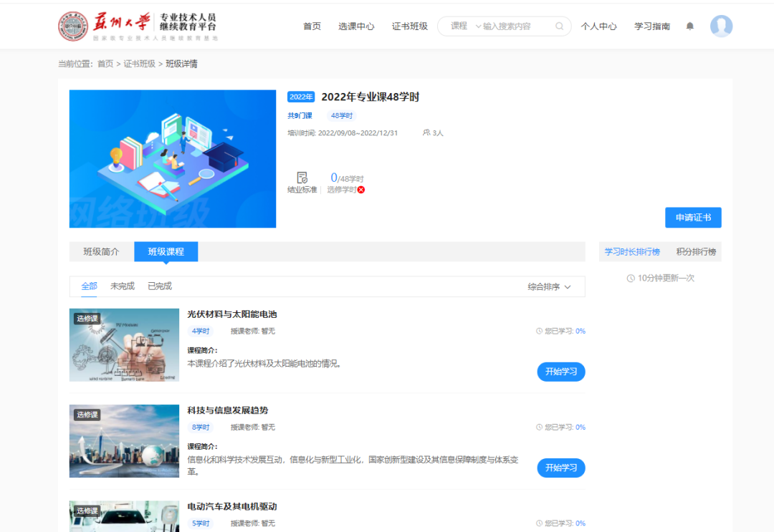774x532 pixels.
Task: Switch to the 班级简介 tab
Action: (x=100, y=251)
